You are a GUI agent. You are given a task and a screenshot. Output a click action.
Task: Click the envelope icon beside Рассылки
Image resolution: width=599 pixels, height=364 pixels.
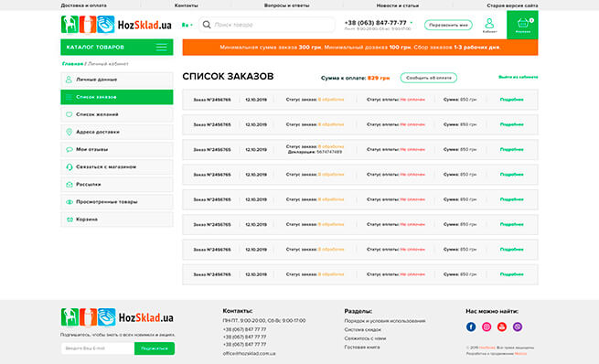click(70, 185)
